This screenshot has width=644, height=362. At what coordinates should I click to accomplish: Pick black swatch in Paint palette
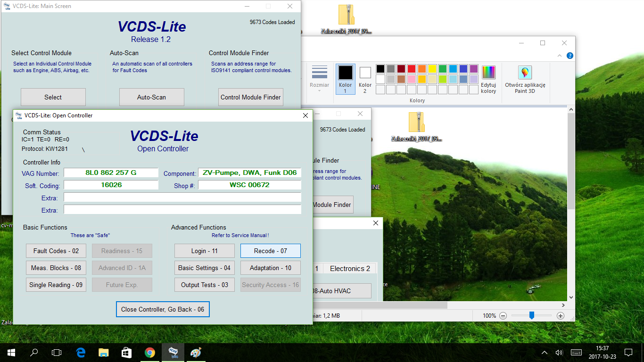(380, 69)
